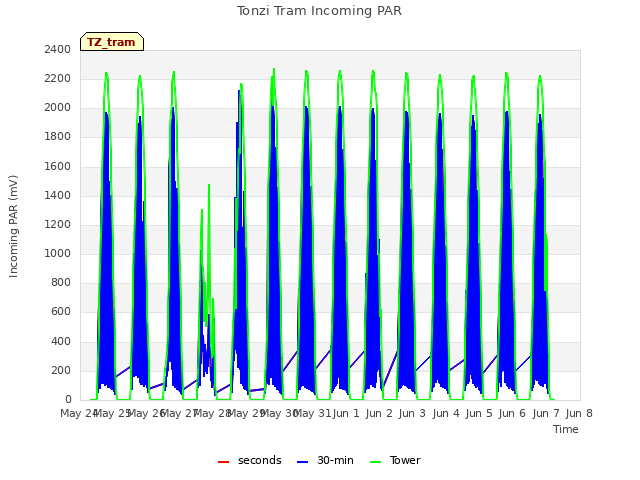The image size is (640, 480).
Task: Click the 800 y-axis tick label
Action: tap(61, 282)
